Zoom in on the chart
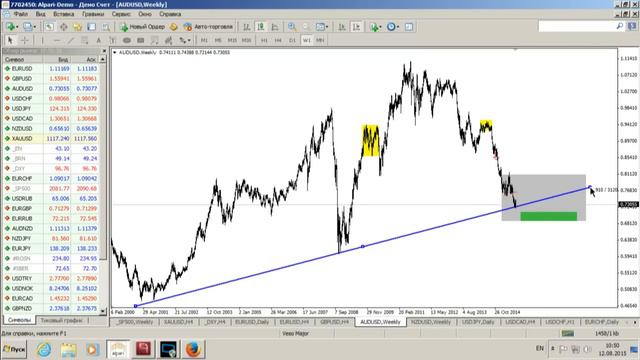 click(x=292, y=27)
